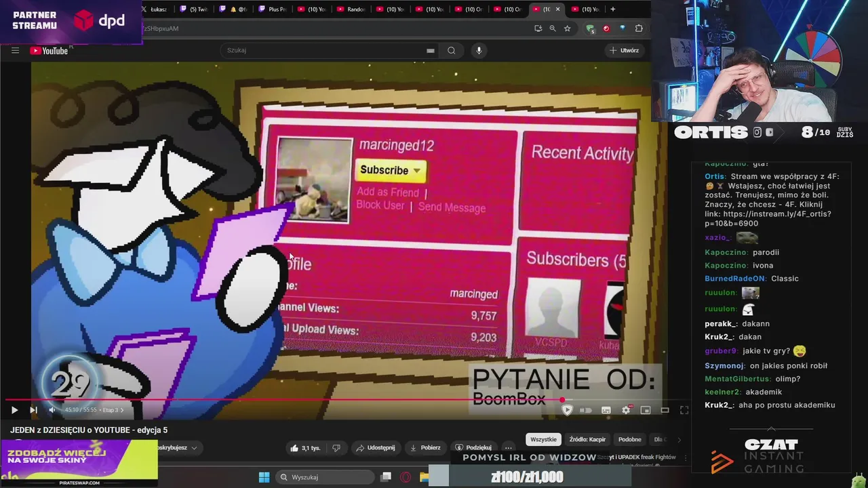Click the address bar URL text
The image size is (868, 488).
[x=161, y=28]
